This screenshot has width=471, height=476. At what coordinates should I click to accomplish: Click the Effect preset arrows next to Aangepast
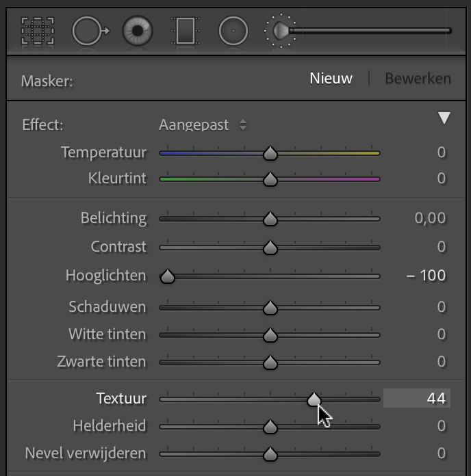pyautogui.click(x=243, y=124)
